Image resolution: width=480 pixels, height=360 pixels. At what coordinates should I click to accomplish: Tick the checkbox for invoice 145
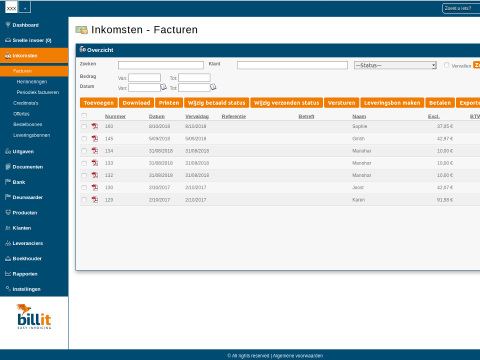[x=84, y=139]
